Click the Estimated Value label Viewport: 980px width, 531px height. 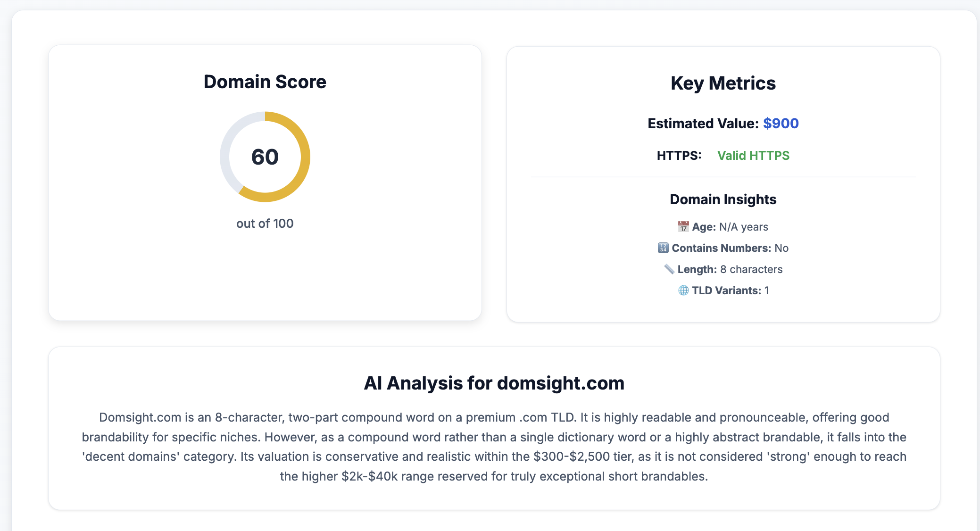(702, 123)
